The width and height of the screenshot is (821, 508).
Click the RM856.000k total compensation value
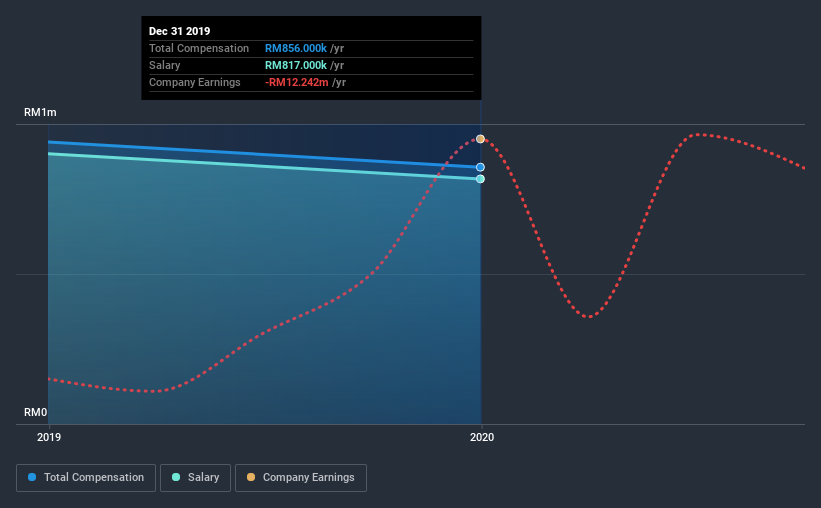tap(295, 48)
